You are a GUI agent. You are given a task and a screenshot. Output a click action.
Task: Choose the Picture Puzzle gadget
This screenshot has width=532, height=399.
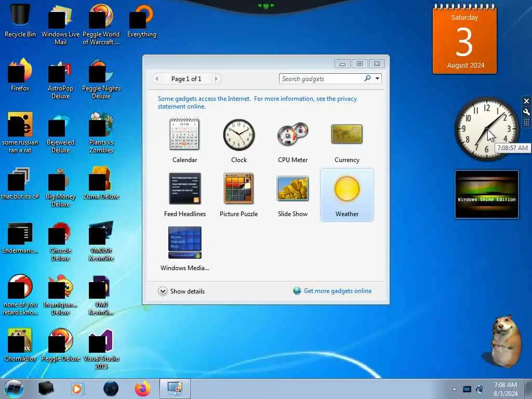(x=239, y=195)
